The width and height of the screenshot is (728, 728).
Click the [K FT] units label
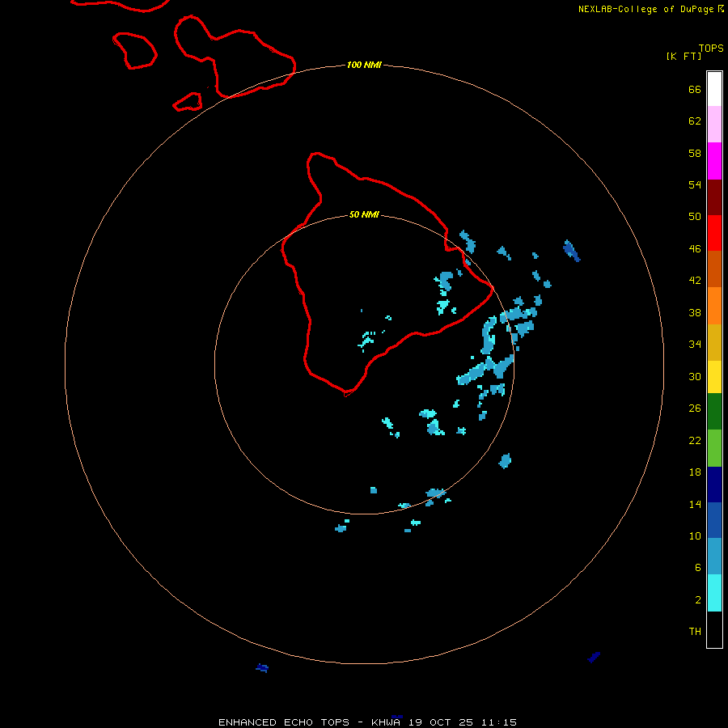684,56
